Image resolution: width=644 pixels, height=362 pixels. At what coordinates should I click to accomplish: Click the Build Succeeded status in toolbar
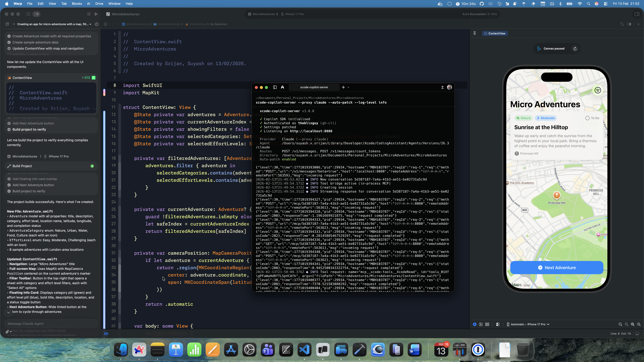point(479,14)
